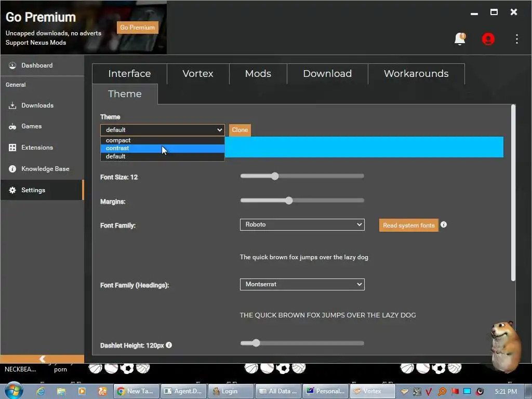Click Read system fonts button

coord(408,225)
